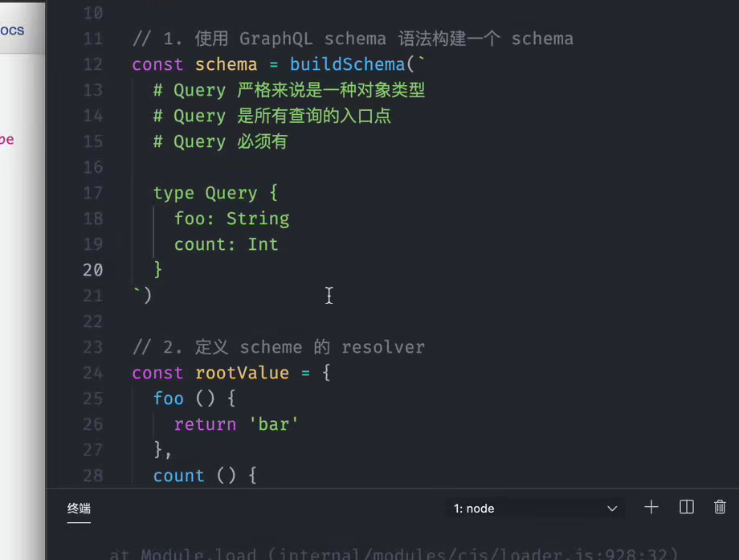Click the 'count: Int' field definition
Image resolution: width=739 pixels, height=560 pixels.
226,244
